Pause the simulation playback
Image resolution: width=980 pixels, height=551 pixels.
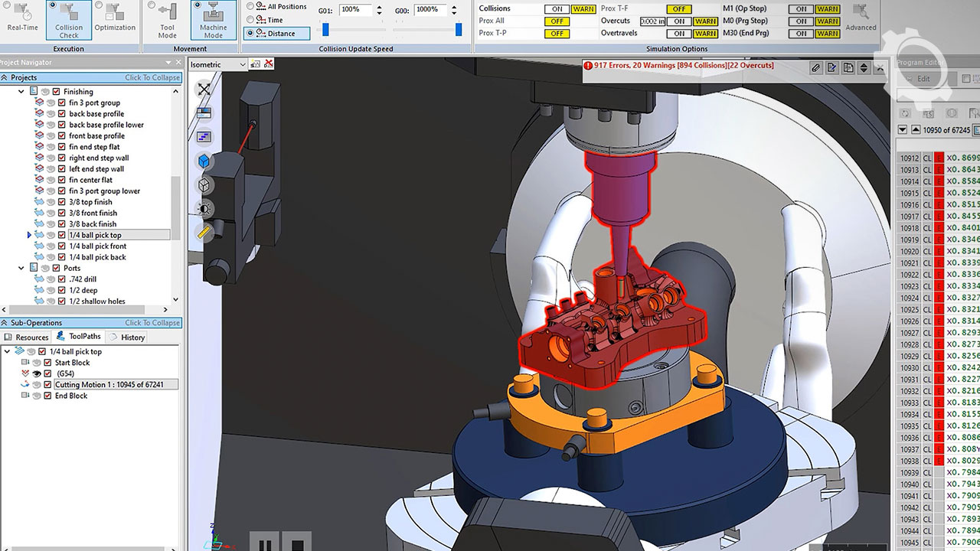pyautogui.click(x=266, y=545)
